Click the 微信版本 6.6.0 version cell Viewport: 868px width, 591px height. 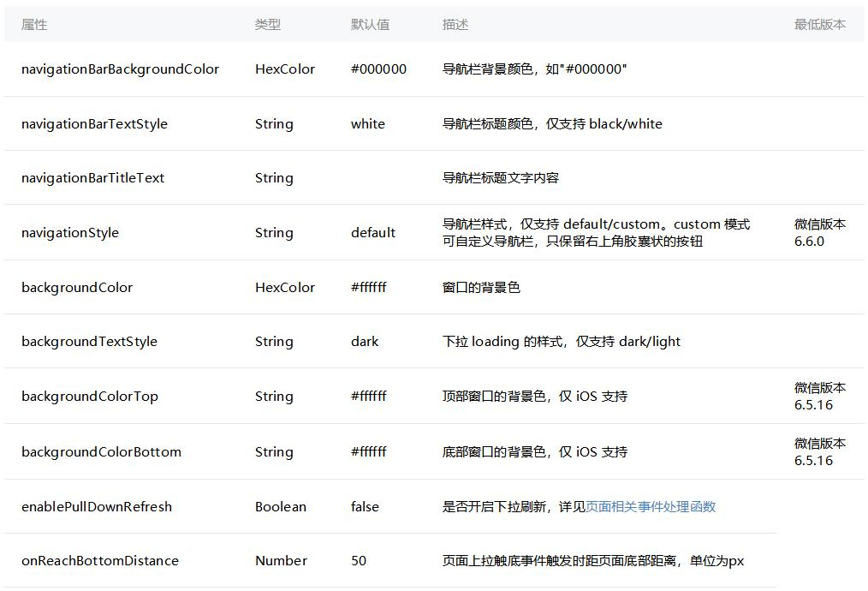coord(820,233)
